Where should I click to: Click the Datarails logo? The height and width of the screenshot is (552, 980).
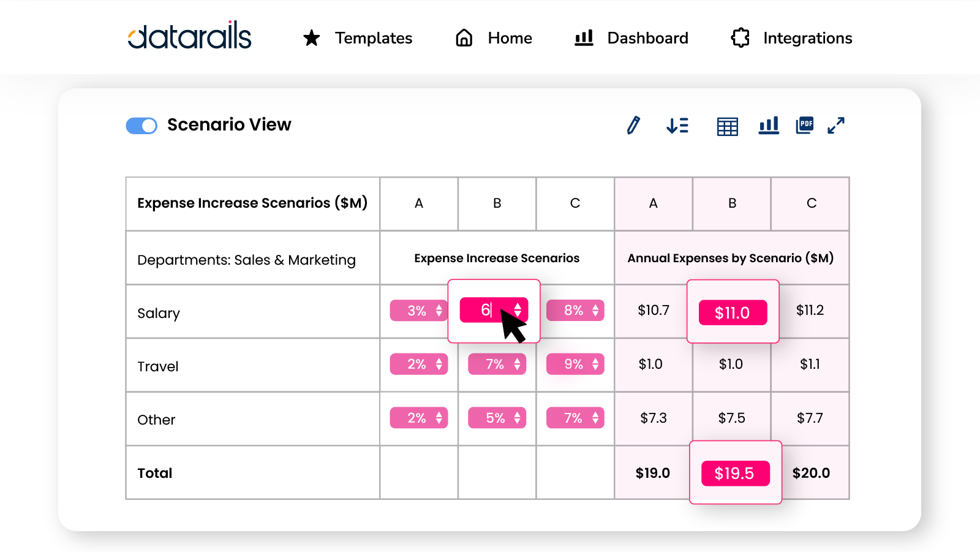click(189, 37)
